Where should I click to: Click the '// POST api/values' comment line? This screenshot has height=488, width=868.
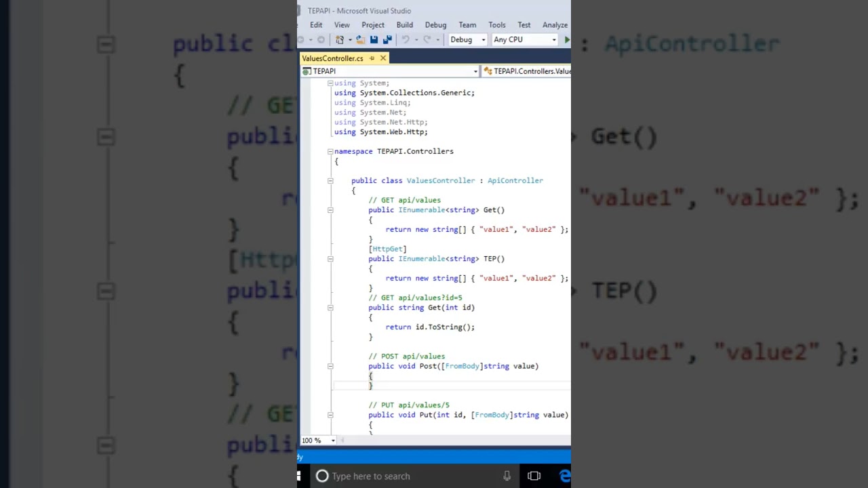(407, 357)
